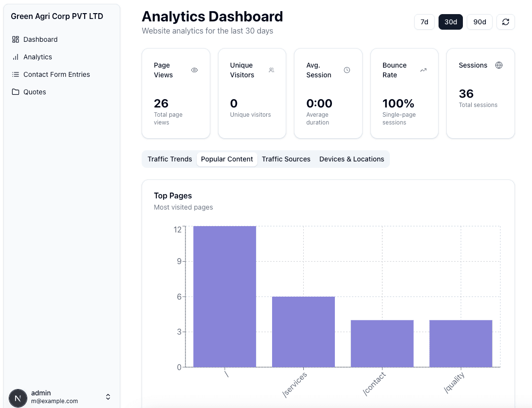Open the Contact Form Entries page
This screenshot has width=532, height=408.
point(56,74)
